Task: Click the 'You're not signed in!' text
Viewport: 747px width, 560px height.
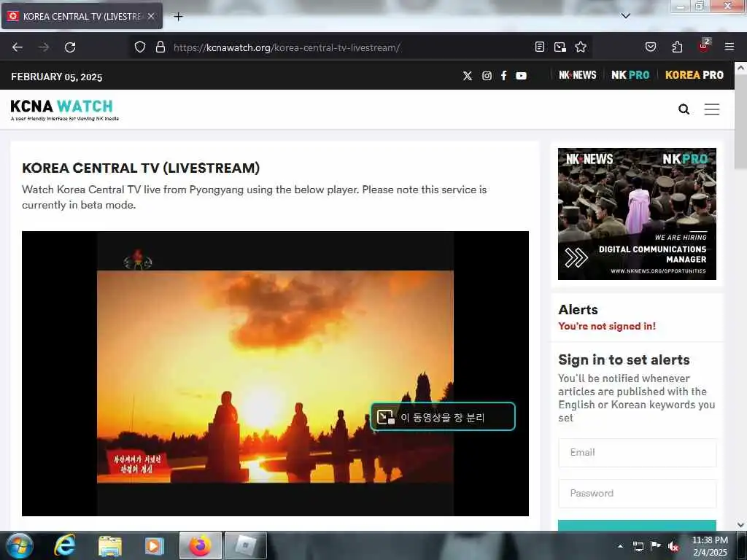Action: pyautogui.click(x=607, y=326)
